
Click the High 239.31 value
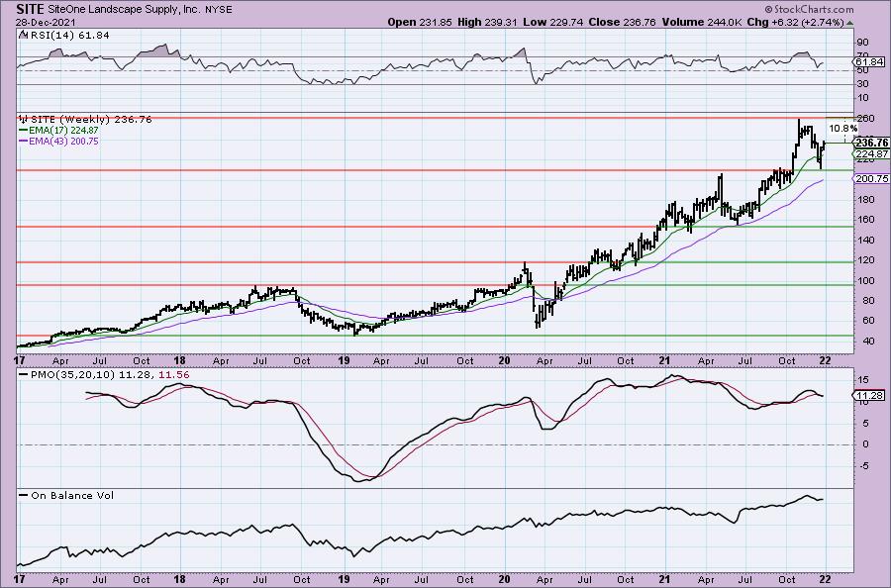(487, 22)
